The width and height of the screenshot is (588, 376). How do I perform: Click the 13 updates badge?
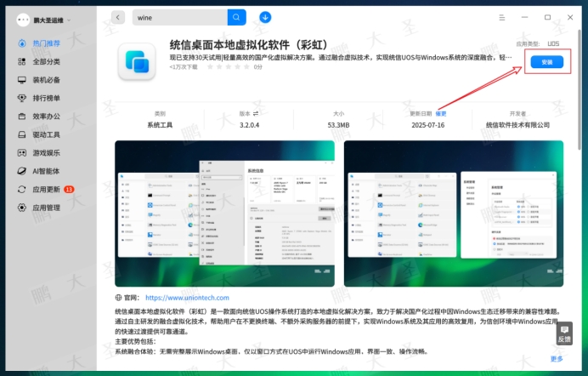tap(69, 190)
